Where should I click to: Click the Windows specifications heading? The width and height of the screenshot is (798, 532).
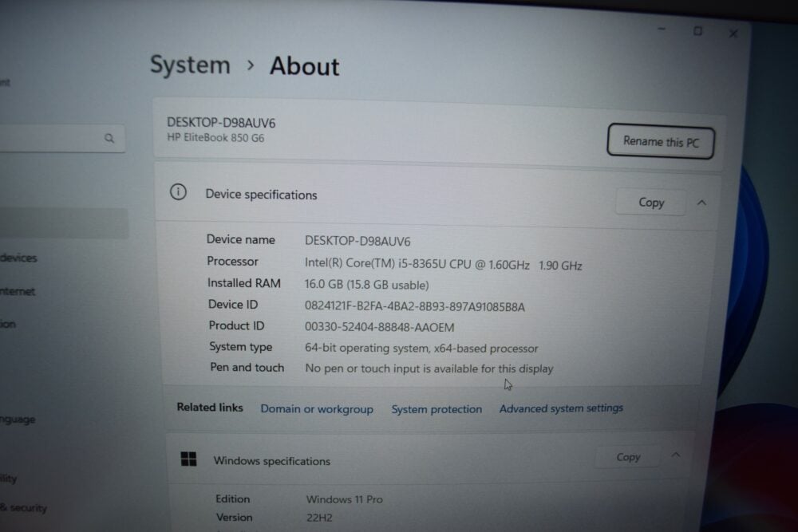pos(272,461)
